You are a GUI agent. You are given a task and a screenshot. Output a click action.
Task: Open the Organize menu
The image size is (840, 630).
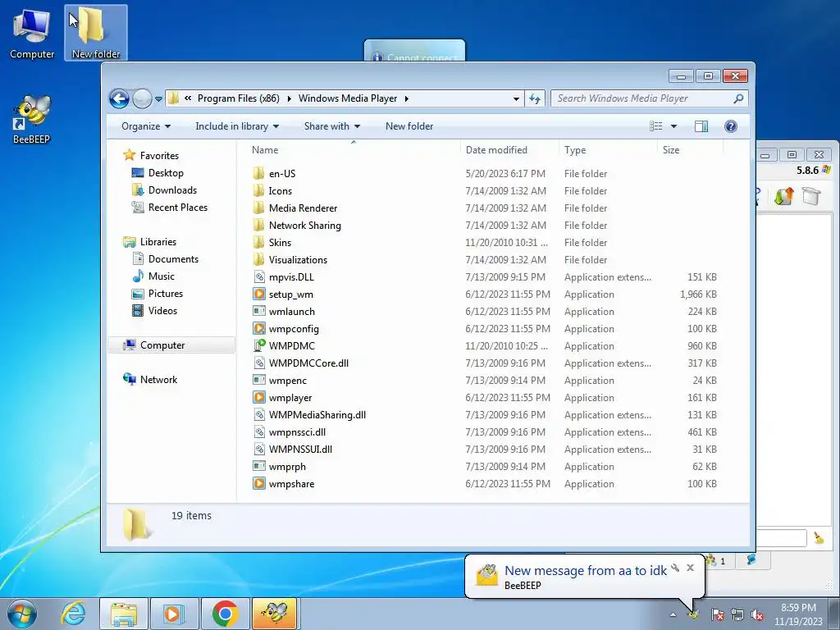tap(146, 126)
